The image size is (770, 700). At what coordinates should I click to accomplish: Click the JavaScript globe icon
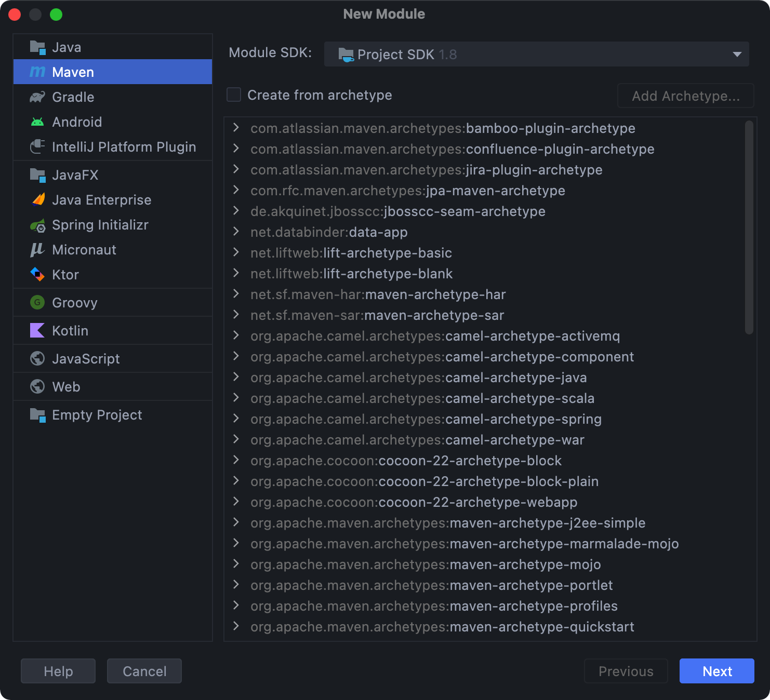click(37, 358)
